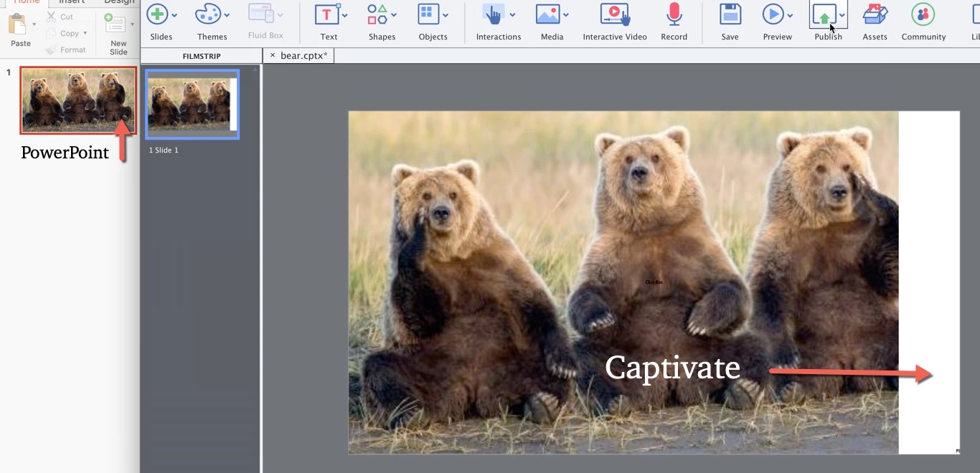Switch to the PowerPoint Home tab
This screenshot has width=980, height=473.
(x=27, y=2)
